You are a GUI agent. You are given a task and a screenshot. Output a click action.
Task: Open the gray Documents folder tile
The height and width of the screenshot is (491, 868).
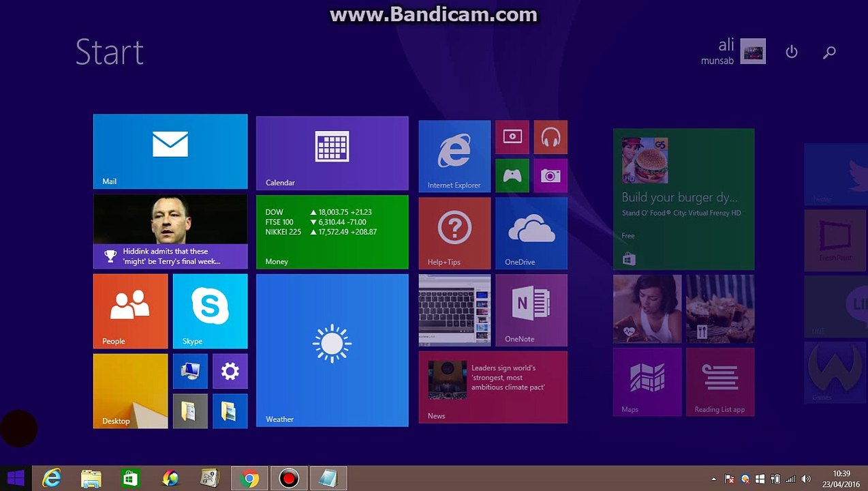190,411
